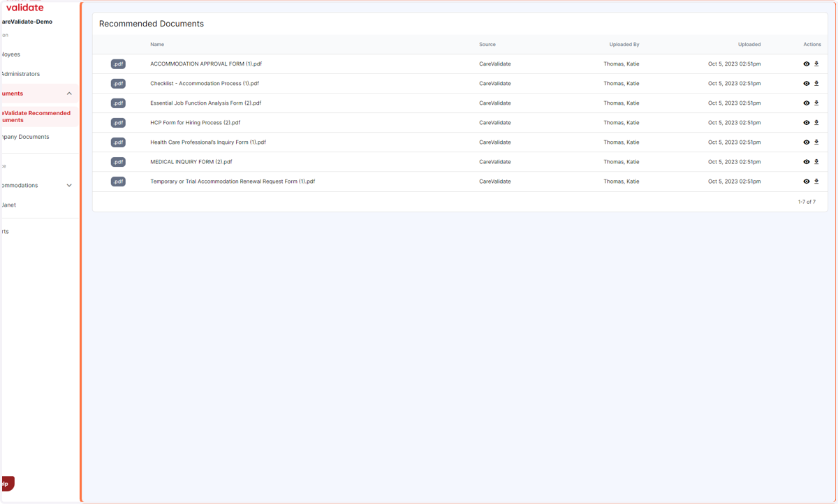
Task: Click upload date in HCP Form row
Action: click(735, 123)
